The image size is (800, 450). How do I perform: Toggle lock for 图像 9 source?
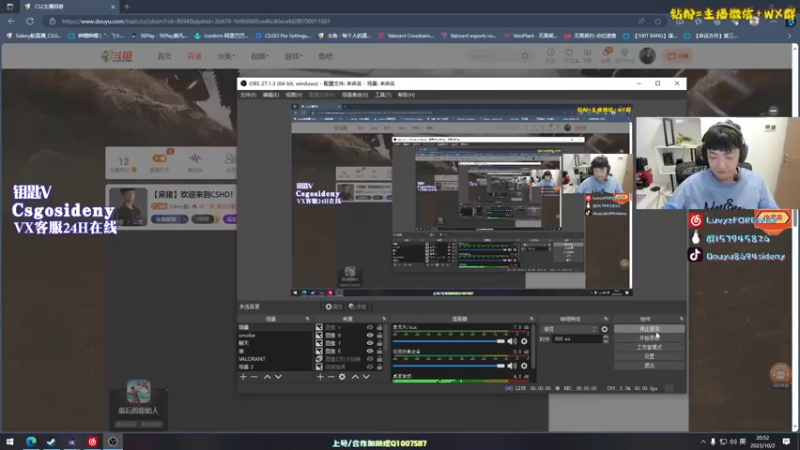pyautogui.click(x=379, y=328)
